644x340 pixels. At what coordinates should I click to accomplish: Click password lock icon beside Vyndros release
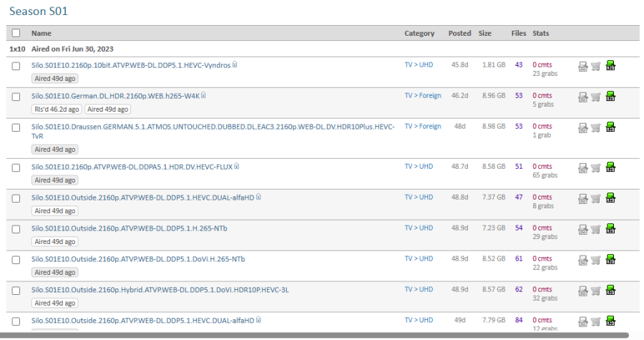pos(235,65)
